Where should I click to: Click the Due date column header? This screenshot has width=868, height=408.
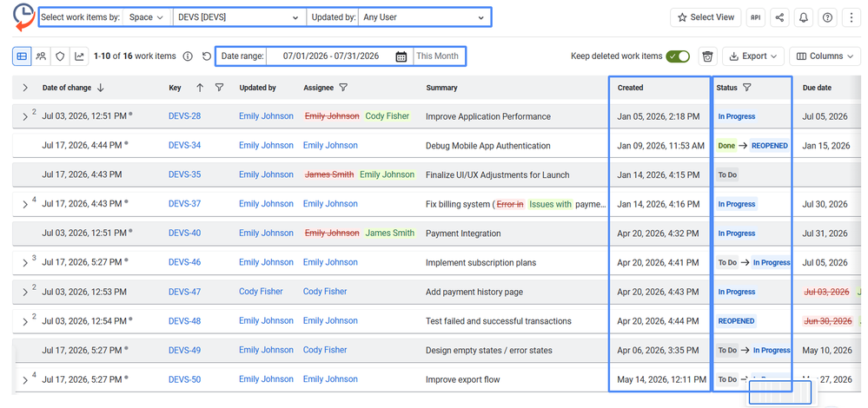coord(817,88)
